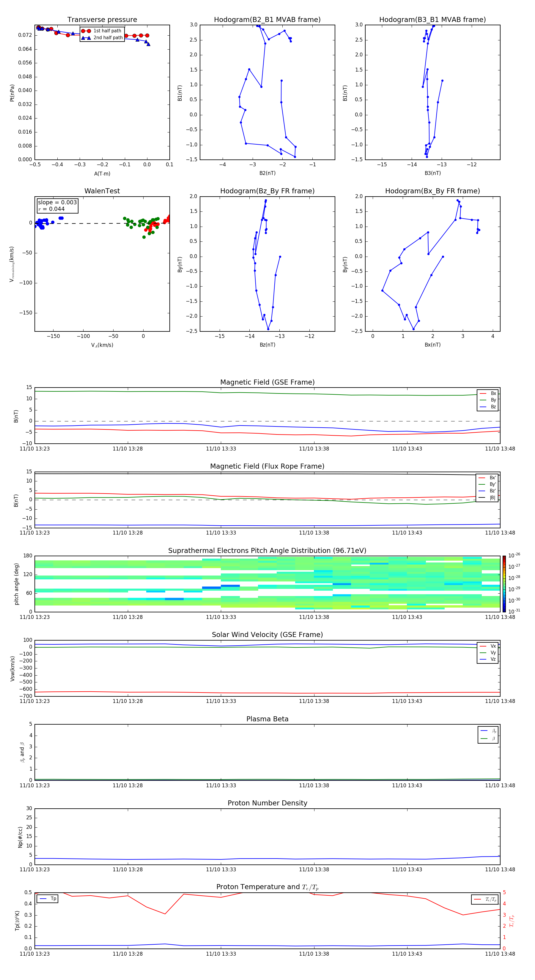Click the Proton Temperature and Te/Tp title
Viewport: 535px width, 980px height.
point(267,887)
